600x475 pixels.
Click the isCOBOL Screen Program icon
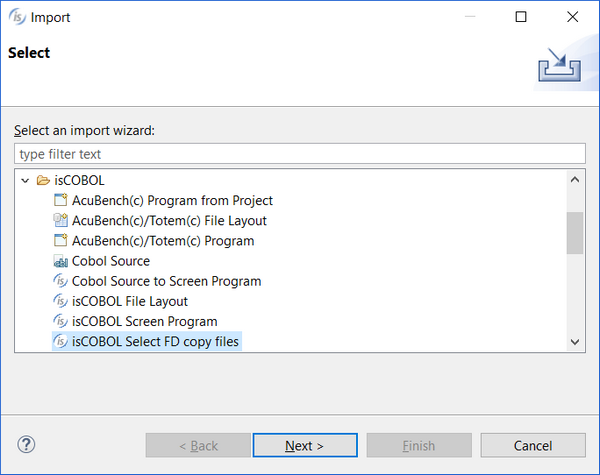coord(60,321)
